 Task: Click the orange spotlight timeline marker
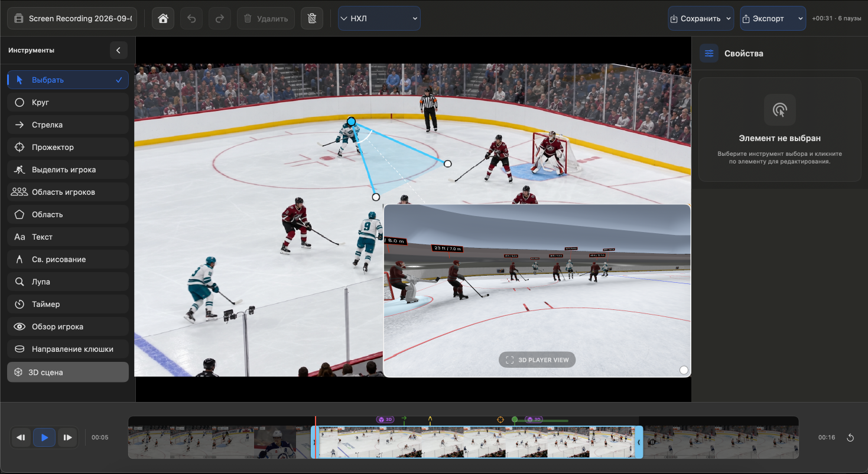(500, 420)
